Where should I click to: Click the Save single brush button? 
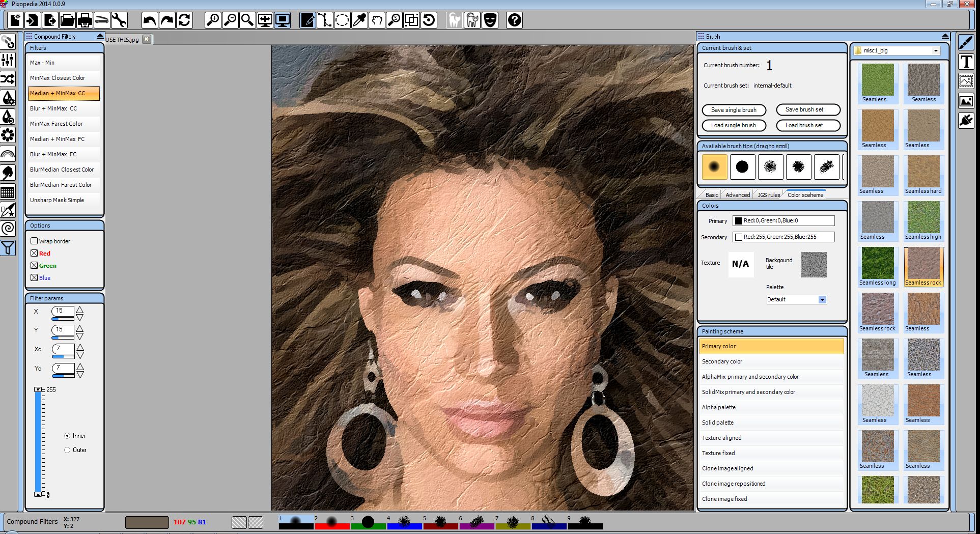pos(734,110)
